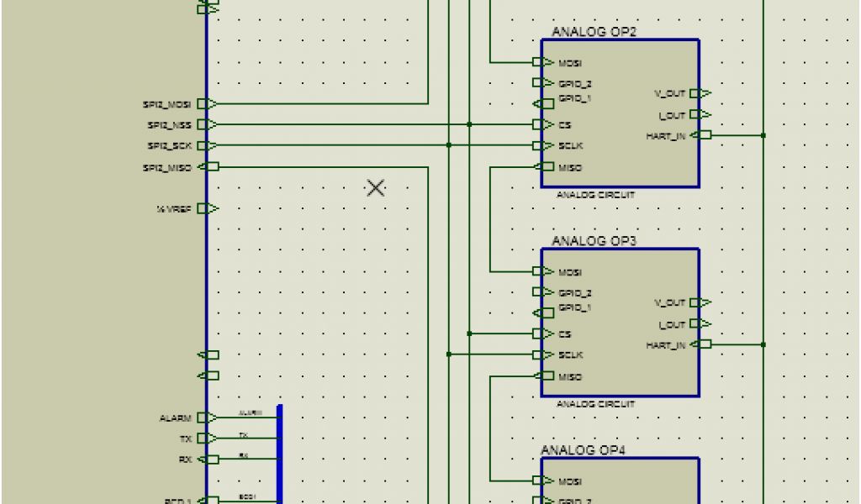Image resolution: width=861 pixels, height=504 pixels.
Task: Click the MISO port on ANALOG OP3
Action: pyautogui.click(x=543, y=375)
